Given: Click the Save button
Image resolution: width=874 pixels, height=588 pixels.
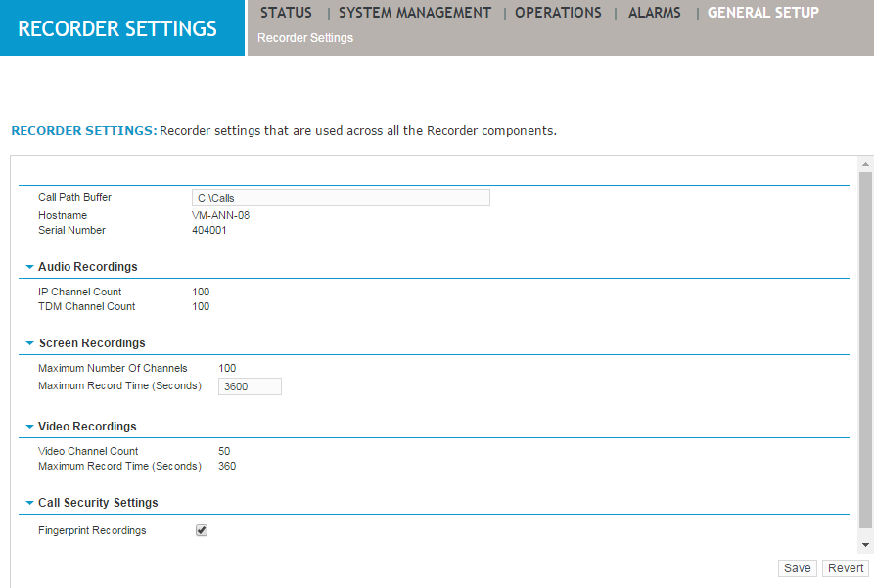Looking at the screenshot, I should pos(797,567).
